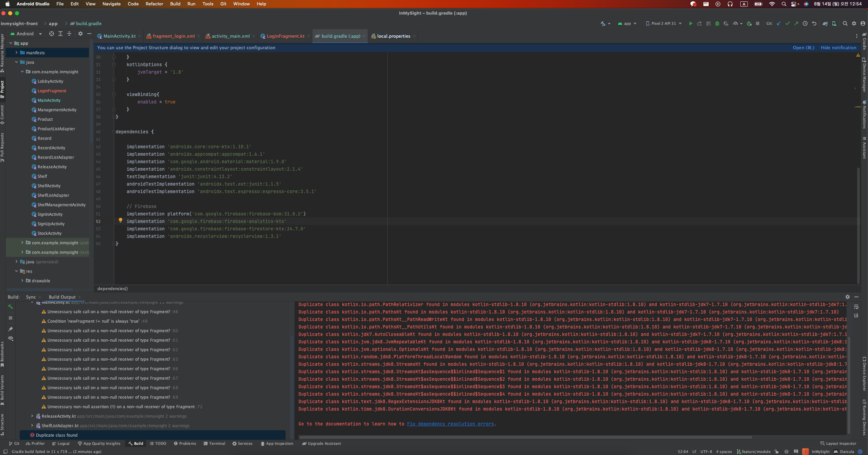
Task: Click the build hammer icon in toolbar
Action: [x=603, y=23]
